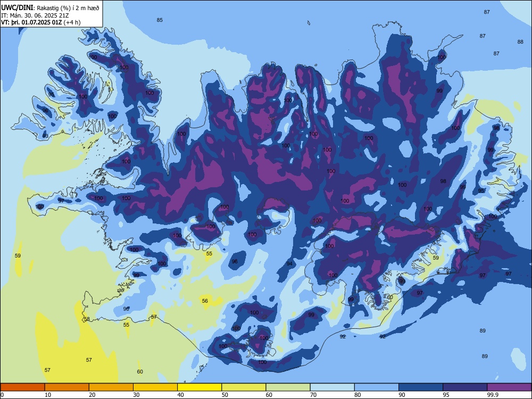This screenshot has height=399, width=532.
Task: Select the 'IT: Mán. 30. 06. 2025 21Z' line
Action: pos(35,15)
